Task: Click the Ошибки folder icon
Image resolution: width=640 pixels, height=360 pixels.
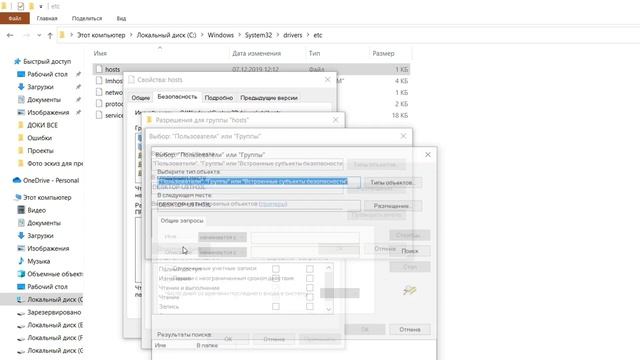Action: click(x=21, y=138)
